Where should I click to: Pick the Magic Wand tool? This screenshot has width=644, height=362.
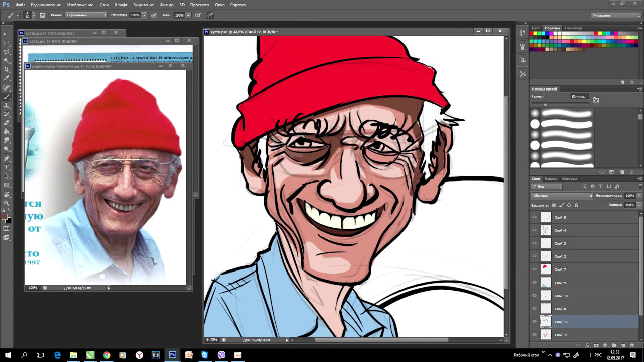click(7, 61)
